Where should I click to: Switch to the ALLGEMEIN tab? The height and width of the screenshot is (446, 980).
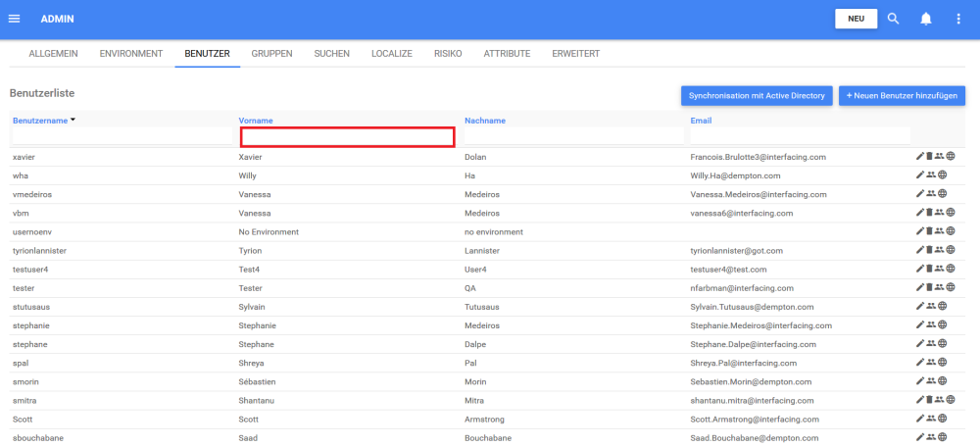coord(53,54)
